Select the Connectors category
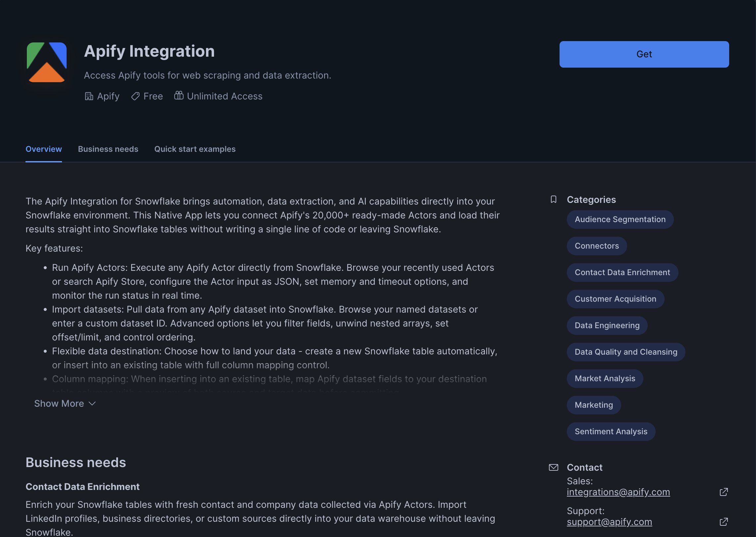 [x=596, y=246]
